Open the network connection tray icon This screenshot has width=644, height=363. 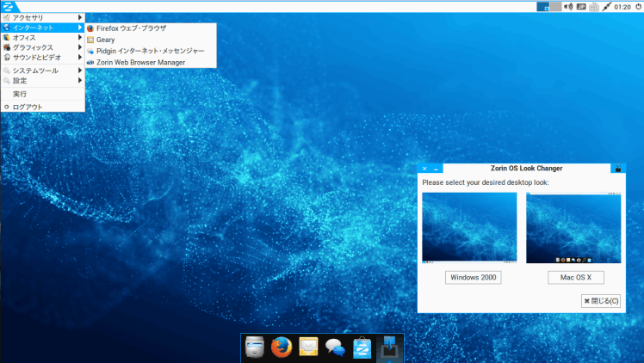coord(607,7)
